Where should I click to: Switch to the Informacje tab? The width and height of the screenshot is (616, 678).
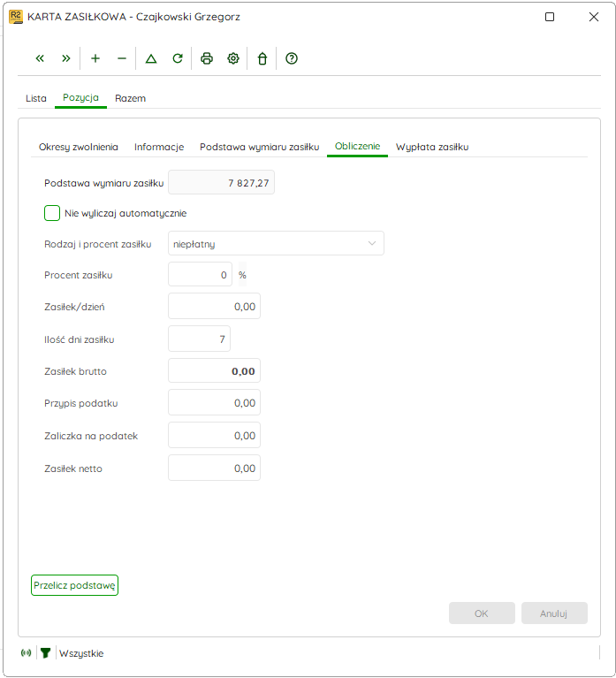click(x=159, y=147)
